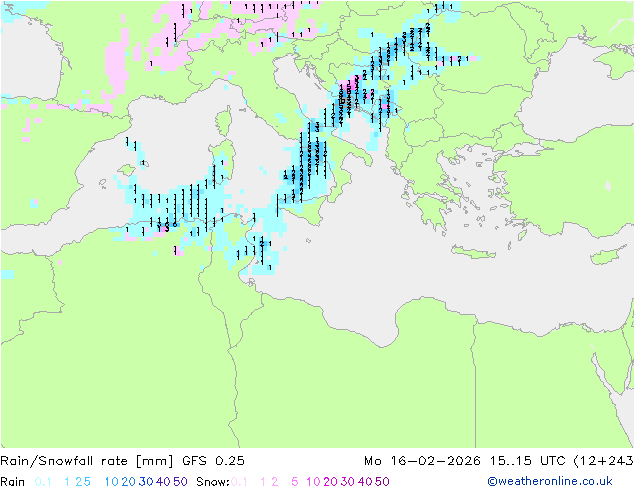Click the "Mo 16-02-2026 15..15 UTC" timestamp
Viewport: 634px width, 490px height.
point(467,461)
